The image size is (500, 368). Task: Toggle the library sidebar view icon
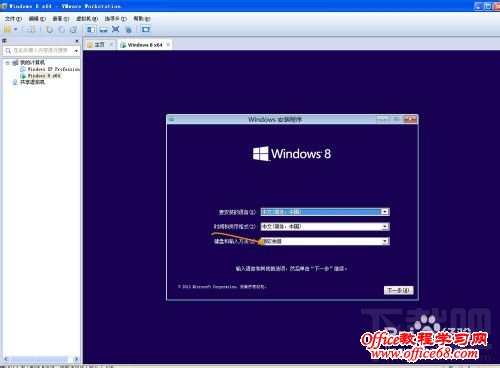[91, 30]
